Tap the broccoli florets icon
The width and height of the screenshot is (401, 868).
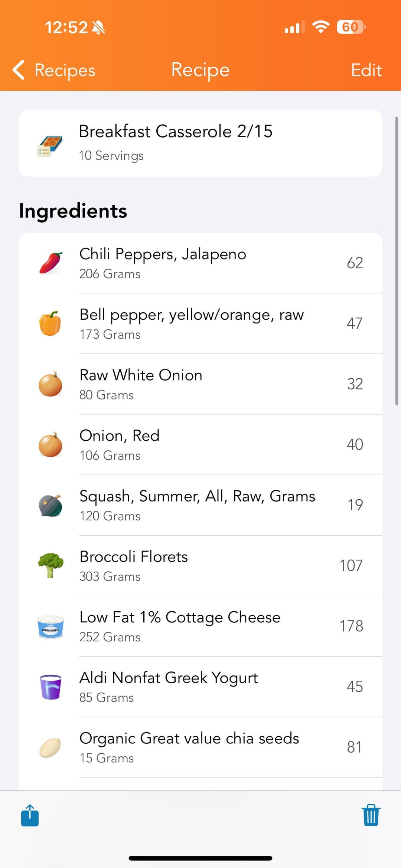[50, 565]
